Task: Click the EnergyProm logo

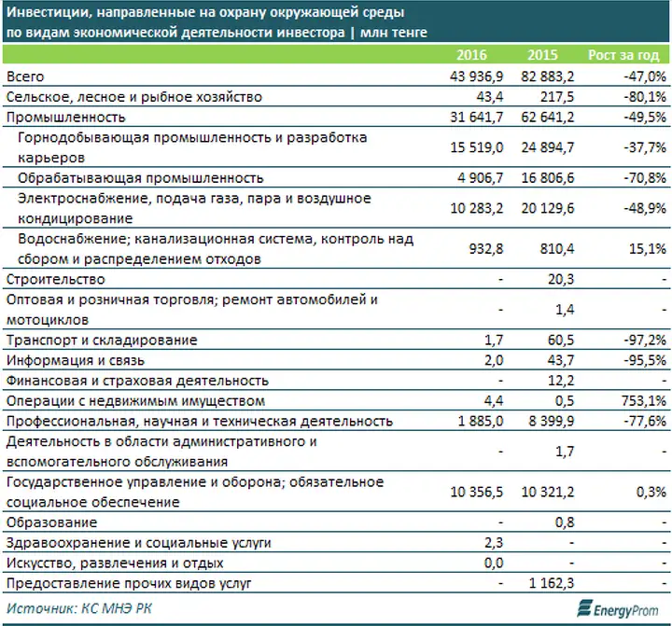Action: [618, 609]
